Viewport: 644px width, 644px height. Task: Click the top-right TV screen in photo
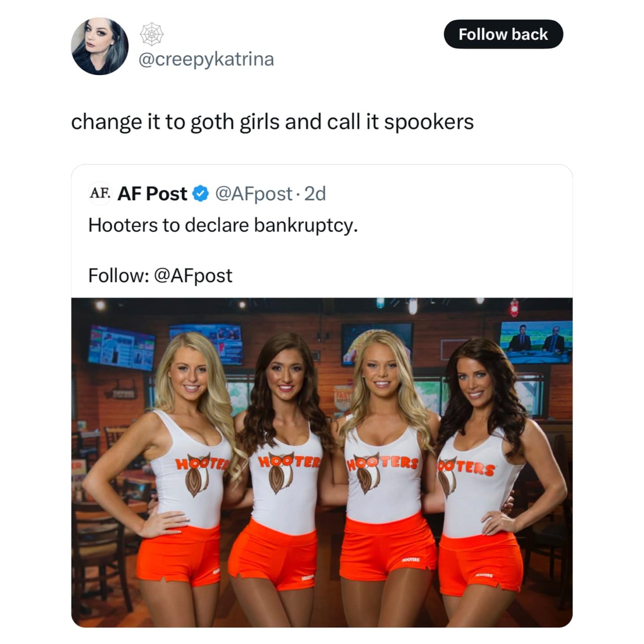click(536, 342)
